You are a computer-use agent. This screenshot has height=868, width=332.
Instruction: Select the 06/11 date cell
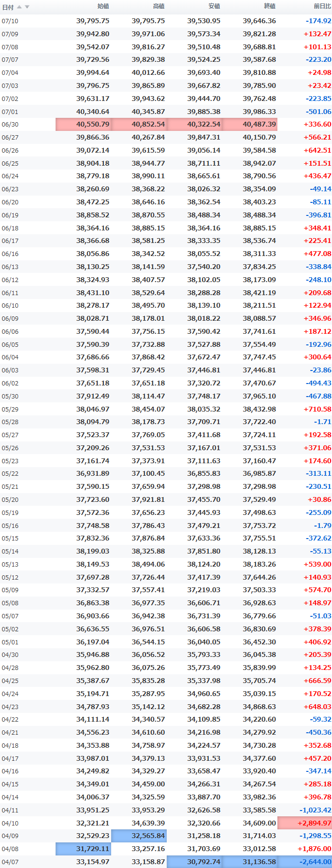coord(10,292)
